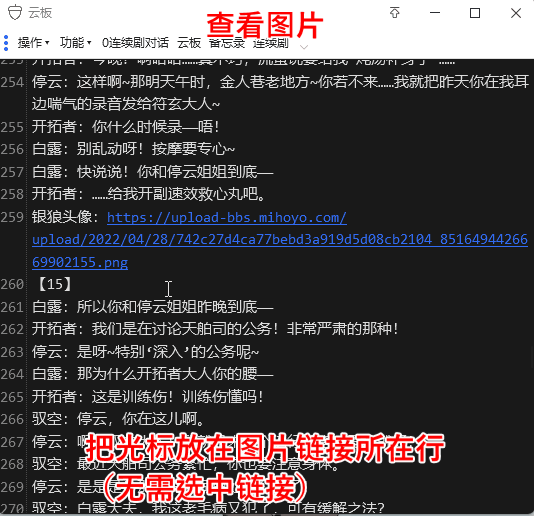Viewport: 534px width, 516px height.
Task: Minimize the 云板 window
Action: point(435,13)
